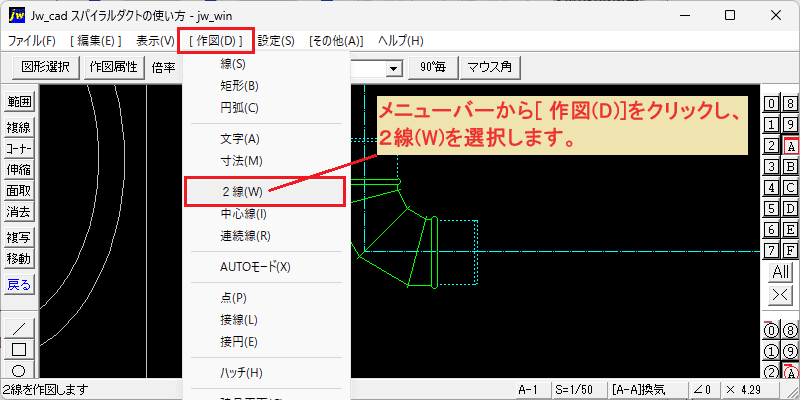Toggle square layer 2 button
800x400 pixels.
click(x=772, y=145)
